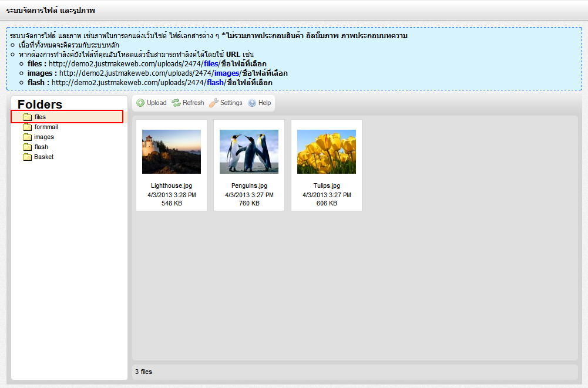Select the Penguins.jpg thumbnail image
588x388 pixels.
tap(249, 151)
